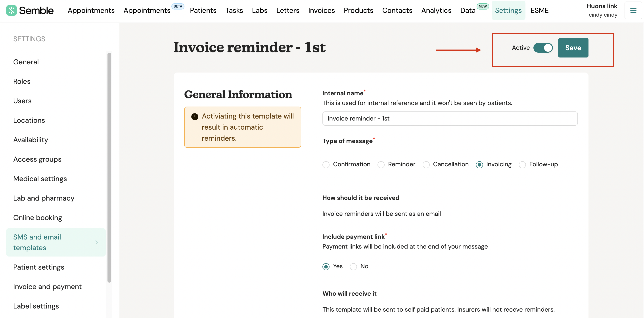Open the Appointments menu
The height and width of the screenshot is (318, 644).
91,10
